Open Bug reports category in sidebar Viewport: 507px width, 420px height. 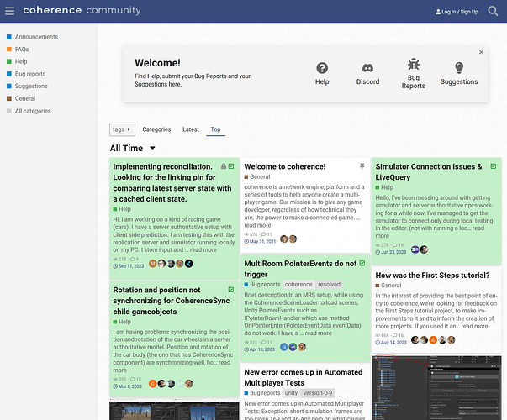pos(26,74)
